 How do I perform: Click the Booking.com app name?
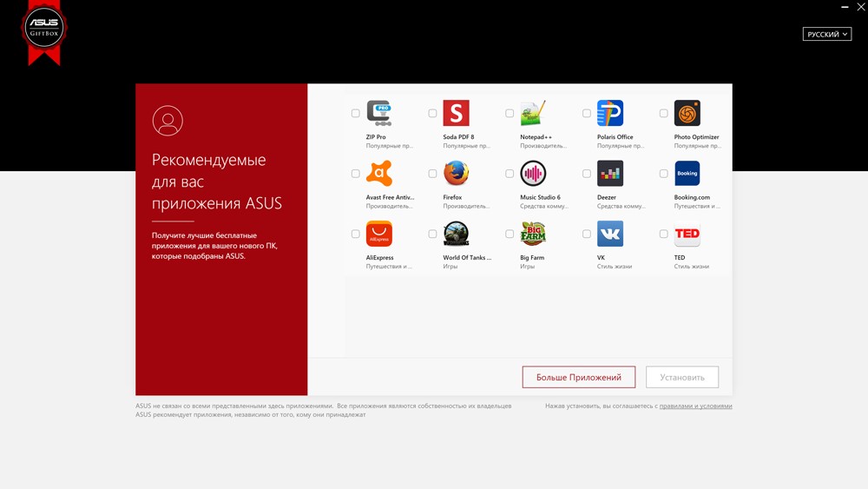tap(692, 197)
